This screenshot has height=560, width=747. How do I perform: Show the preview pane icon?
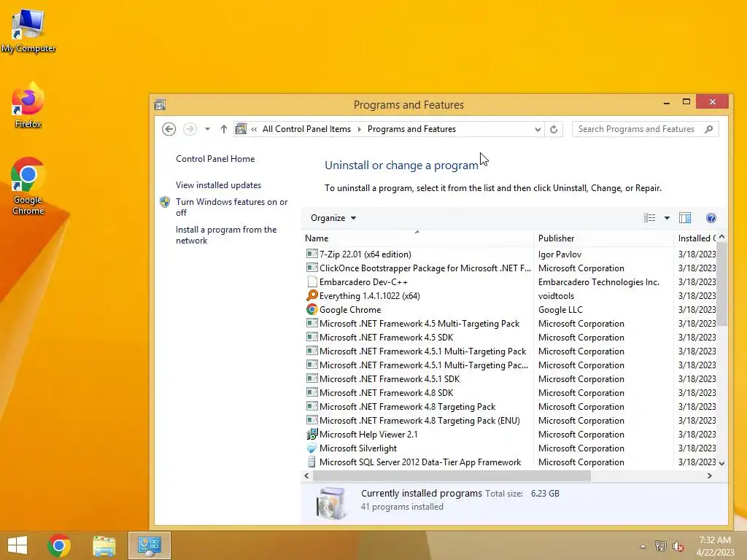pos(685,217)
